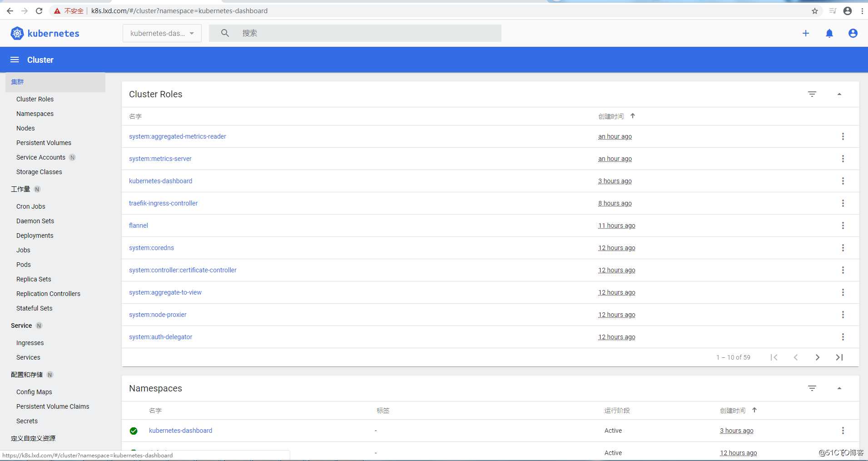Open Stateful Sets in the sidebar
This screenshot has width=868, height=461.
pyautogui.click(x=35, y=308)
